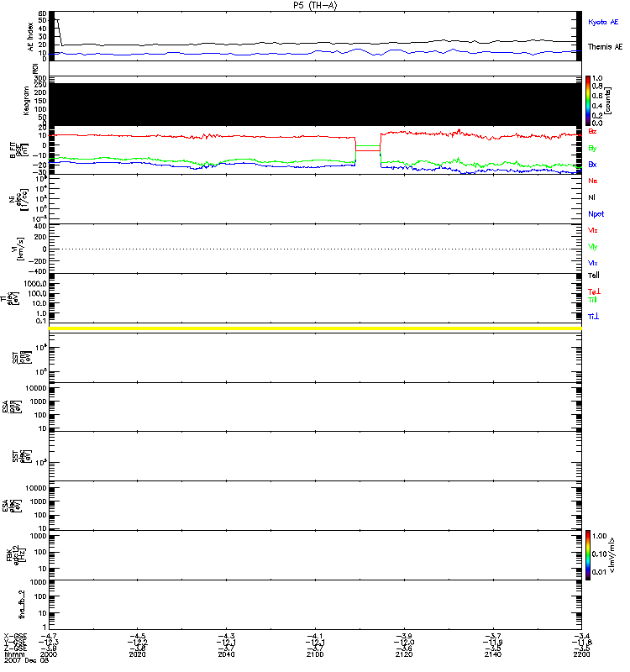Click the 1.00 tick on mV/m colorbar
Screen dimensions: 630x672
[x=599, y=536]
